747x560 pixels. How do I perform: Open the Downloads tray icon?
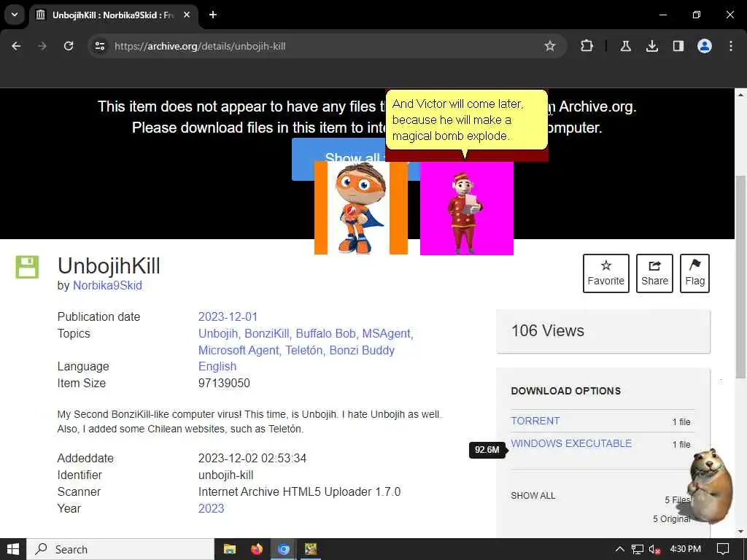pyautogui.click(x=651, y=46)
